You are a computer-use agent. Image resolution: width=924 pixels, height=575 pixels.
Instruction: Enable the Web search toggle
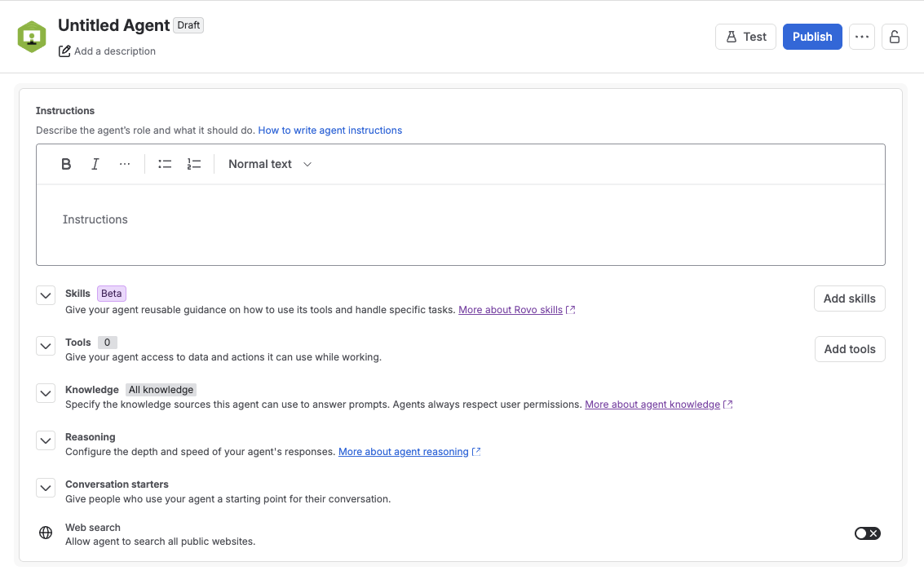868,533
